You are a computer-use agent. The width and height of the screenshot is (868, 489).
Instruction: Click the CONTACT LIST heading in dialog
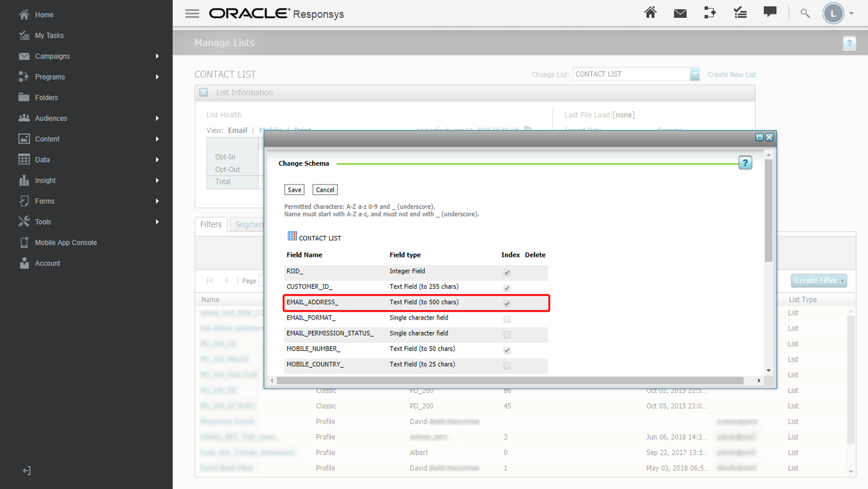coord(320,238)
